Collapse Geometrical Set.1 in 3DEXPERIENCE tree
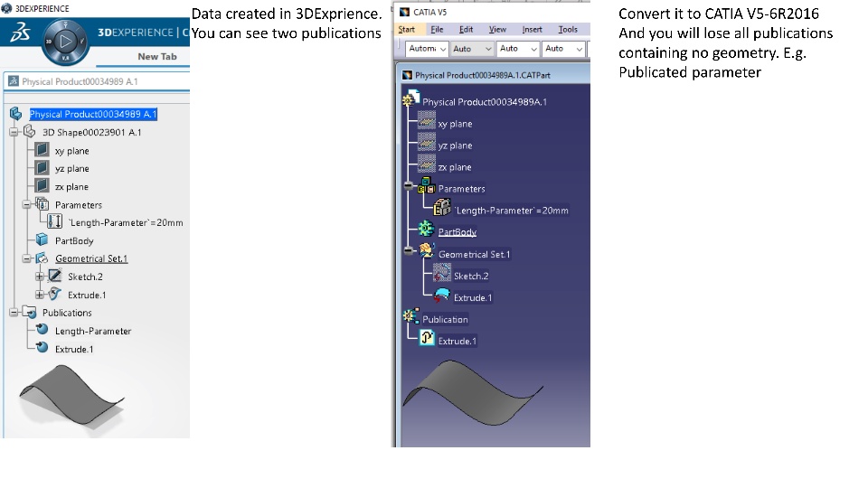Image resolution: width=868 pixels, height=488 pixels. pos(26,258)
